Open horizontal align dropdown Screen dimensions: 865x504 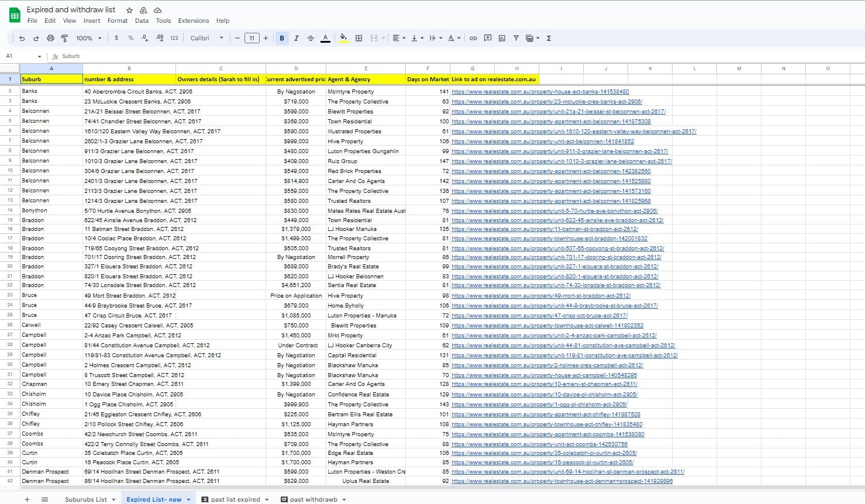pos(398,38)
